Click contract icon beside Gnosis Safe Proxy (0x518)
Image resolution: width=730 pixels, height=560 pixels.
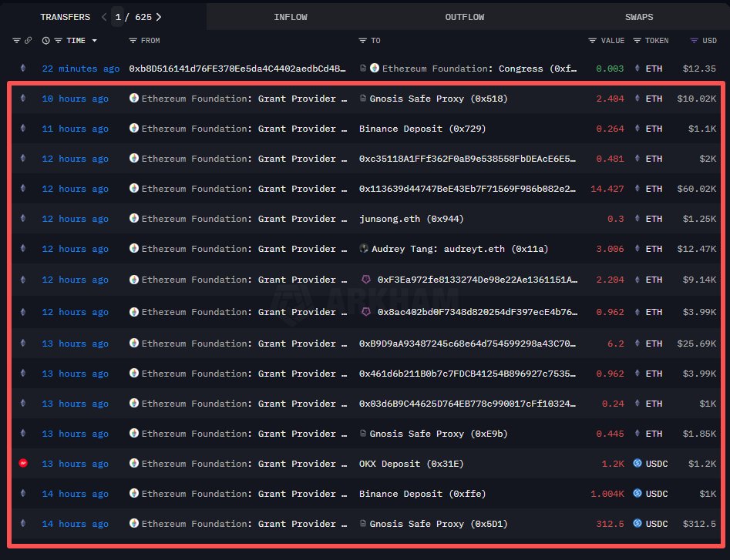click(363, 99)
